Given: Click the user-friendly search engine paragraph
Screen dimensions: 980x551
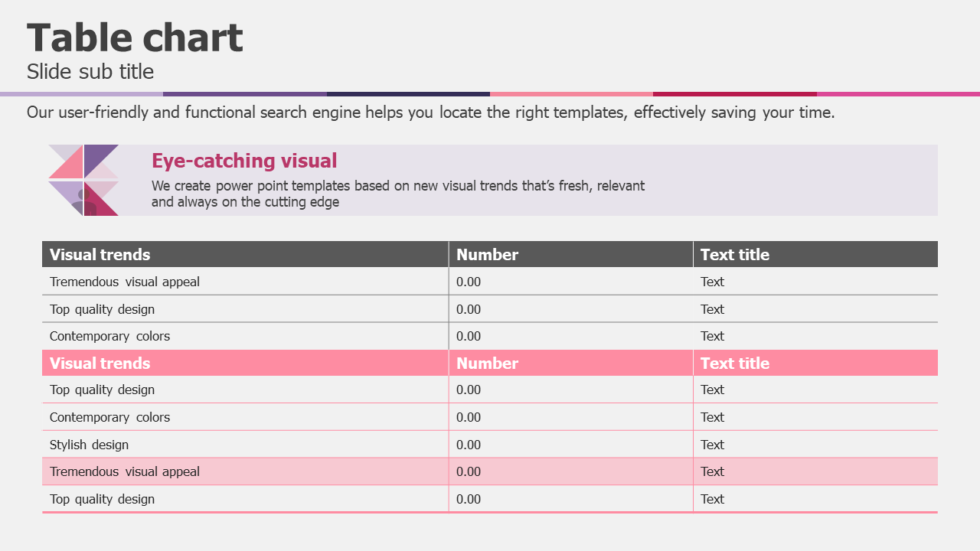Looking at the screenshot, I should click(x=430, y=112).
